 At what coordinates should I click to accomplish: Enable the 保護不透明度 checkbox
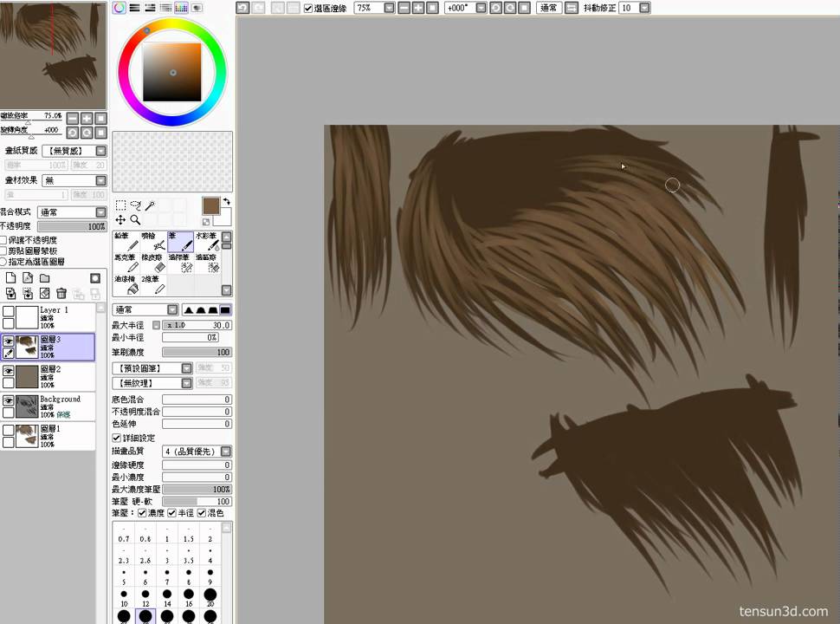pos(3,239)
